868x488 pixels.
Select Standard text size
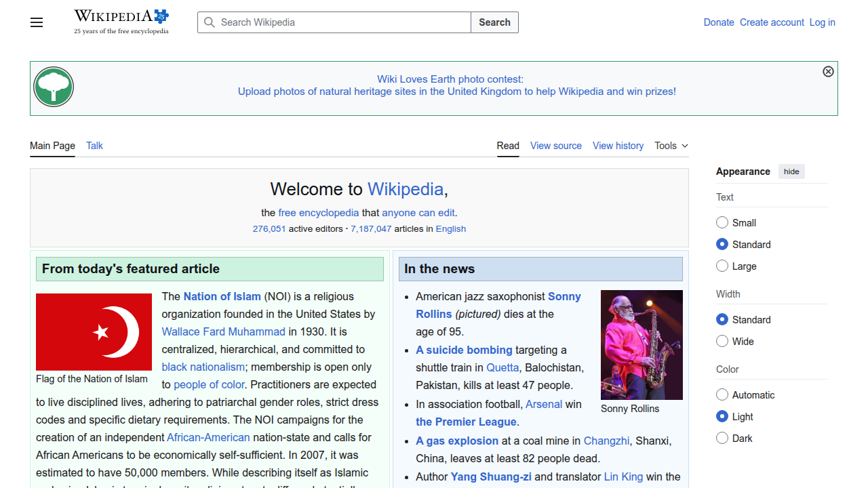click(722, 244)
